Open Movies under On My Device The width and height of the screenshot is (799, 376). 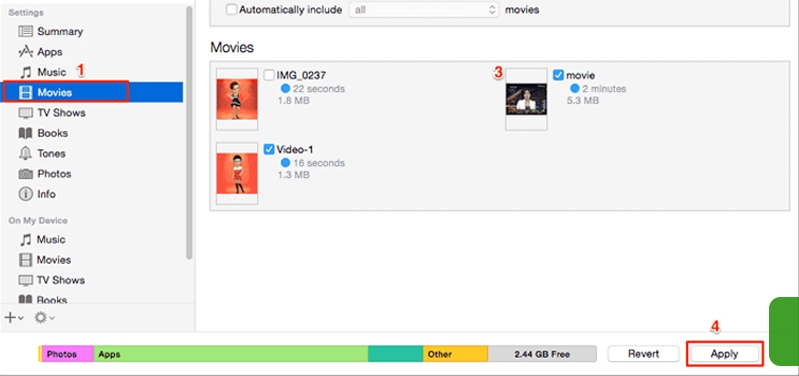click(54, 260)
